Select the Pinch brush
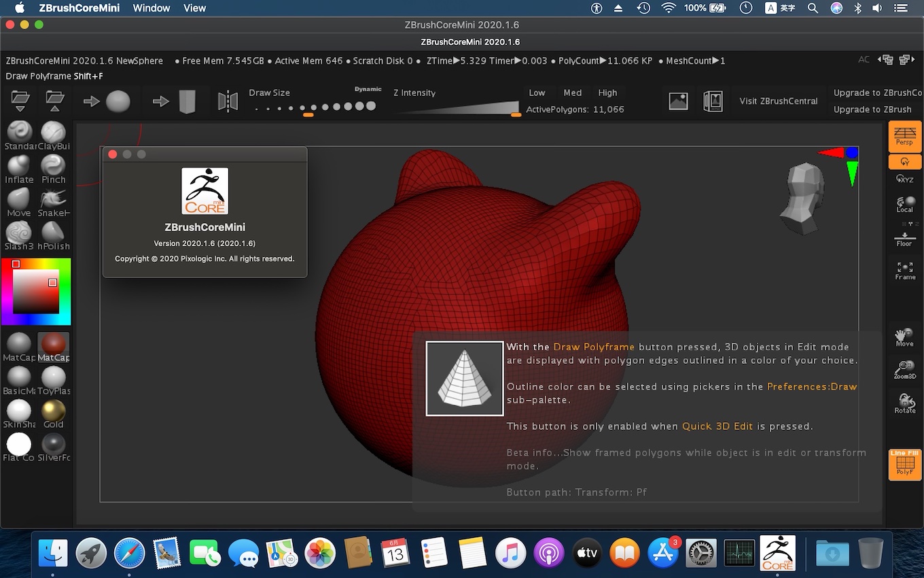The width and height of the screenshot is (924, 578). click(54, 169)
